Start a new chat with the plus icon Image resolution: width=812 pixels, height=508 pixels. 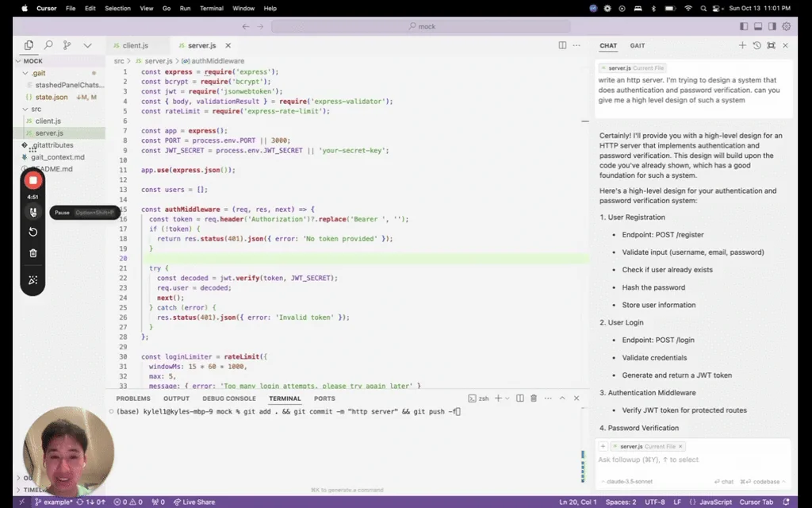pos(742,45)
